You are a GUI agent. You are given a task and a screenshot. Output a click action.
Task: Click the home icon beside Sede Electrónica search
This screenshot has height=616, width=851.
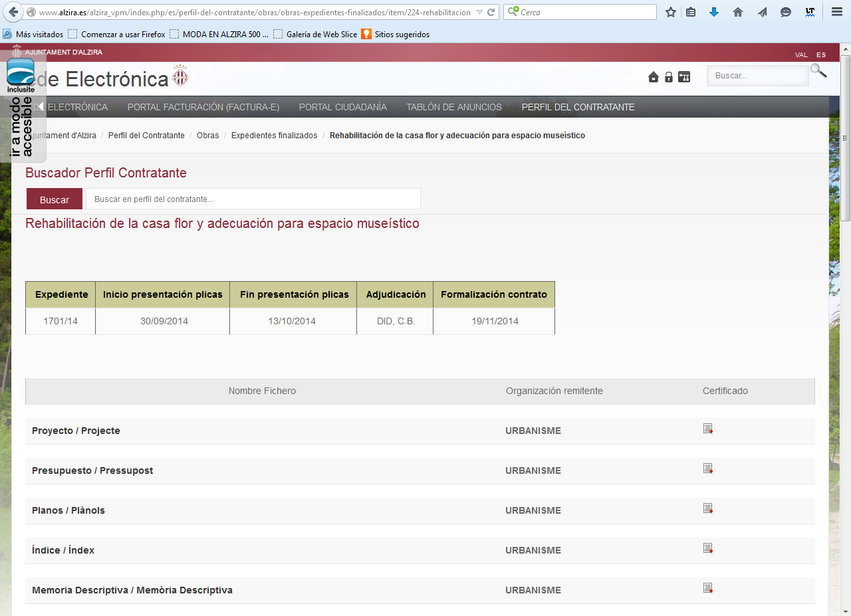[x=654, y=77]
